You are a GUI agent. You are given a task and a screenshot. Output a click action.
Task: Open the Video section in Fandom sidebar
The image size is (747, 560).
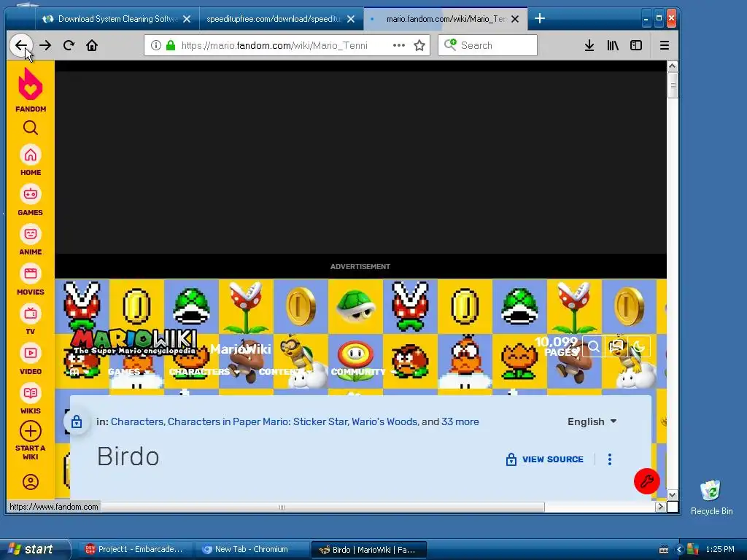[x=31, y=359]
